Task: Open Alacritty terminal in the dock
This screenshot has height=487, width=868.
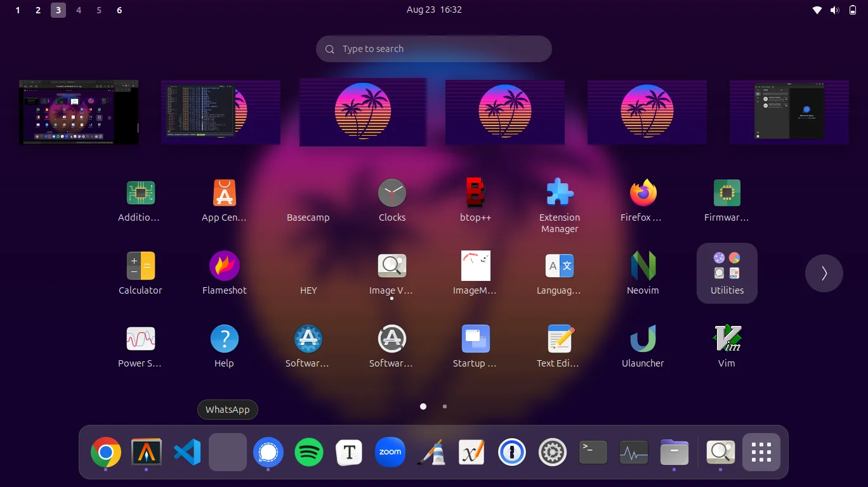Action: [147, 453]
